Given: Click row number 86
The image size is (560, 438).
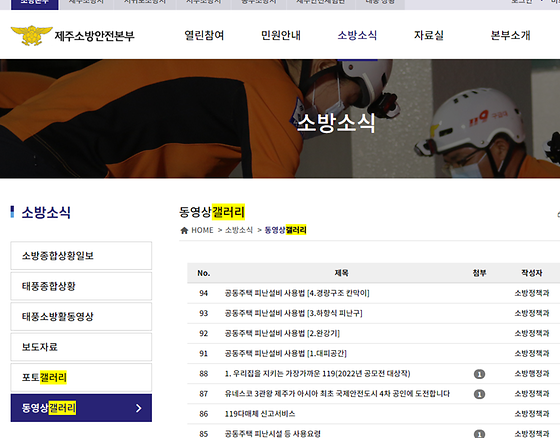Looking at the screenshot, I should 204,414.
